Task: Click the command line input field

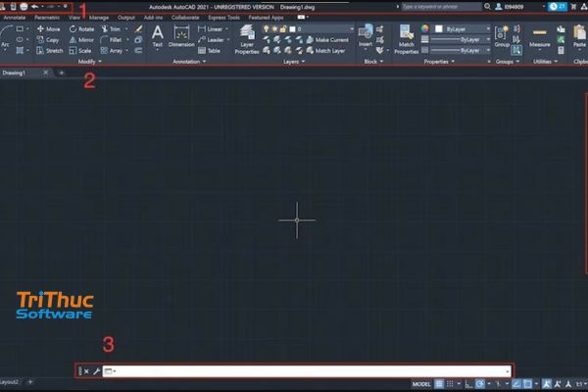Action: [x=307, y=371]
